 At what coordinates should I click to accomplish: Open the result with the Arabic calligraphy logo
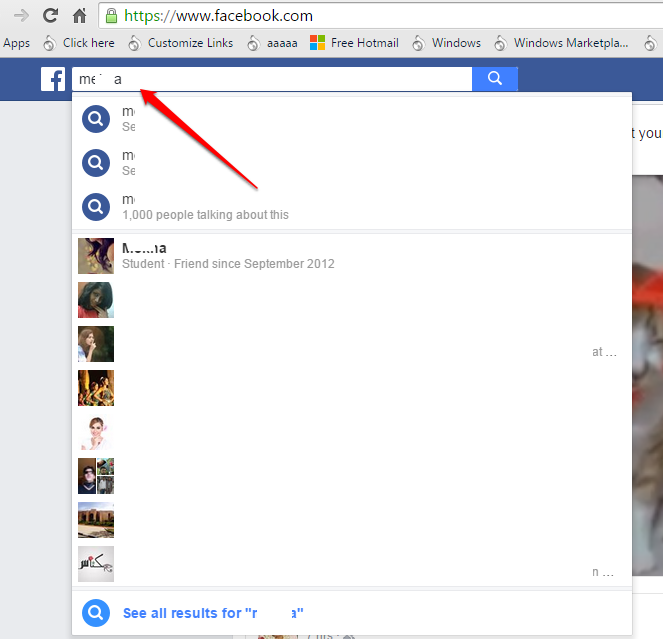(352, 564)
